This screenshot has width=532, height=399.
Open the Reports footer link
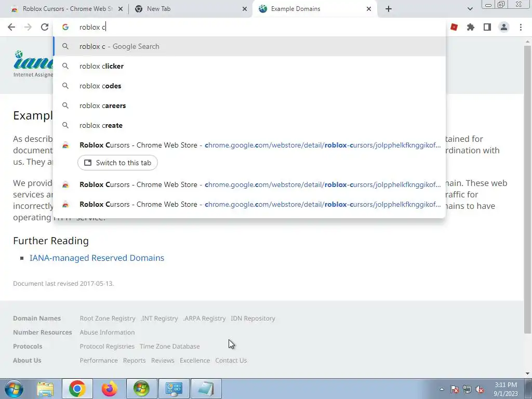135,361
